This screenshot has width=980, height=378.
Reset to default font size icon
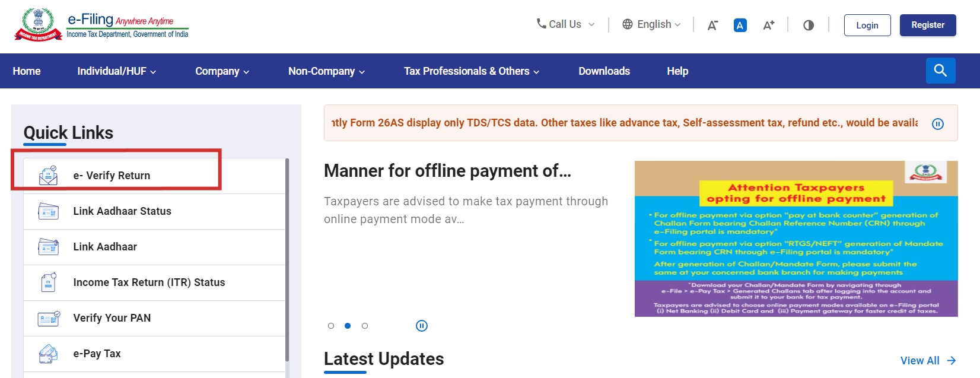740,25
